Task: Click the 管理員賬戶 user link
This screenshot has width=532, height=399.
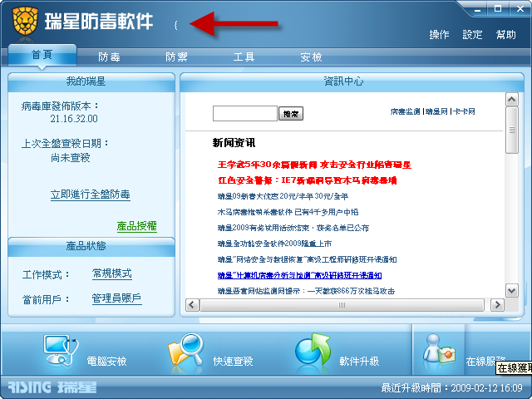Action: tap(116, 298)
